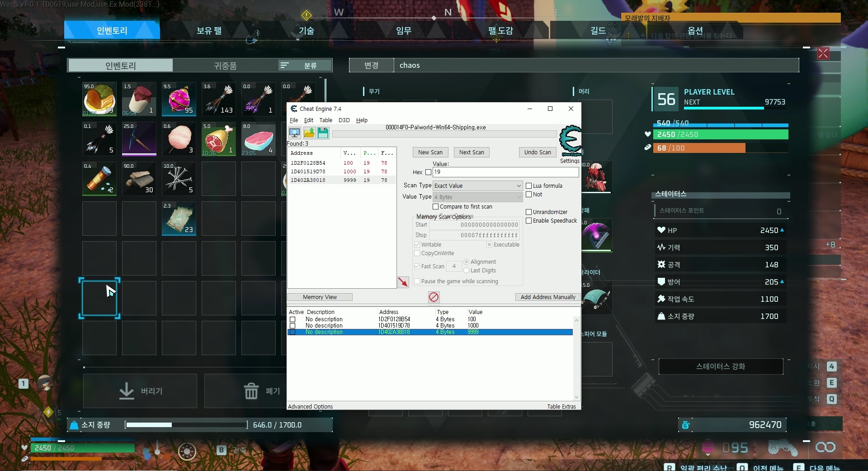This screenshot has width=868, height=471.
Task: Select the ancient paper stack of 23
Action: 179,219
